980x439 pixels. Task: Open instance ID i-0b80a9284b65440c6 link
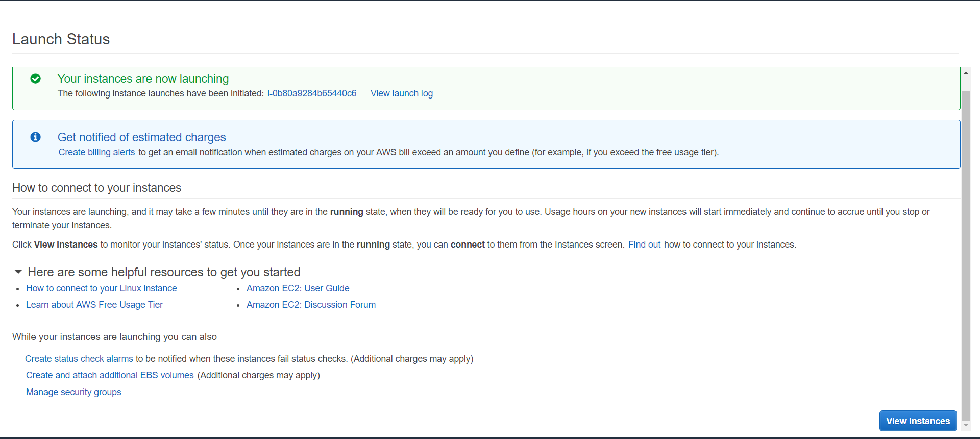coord(311,93)
